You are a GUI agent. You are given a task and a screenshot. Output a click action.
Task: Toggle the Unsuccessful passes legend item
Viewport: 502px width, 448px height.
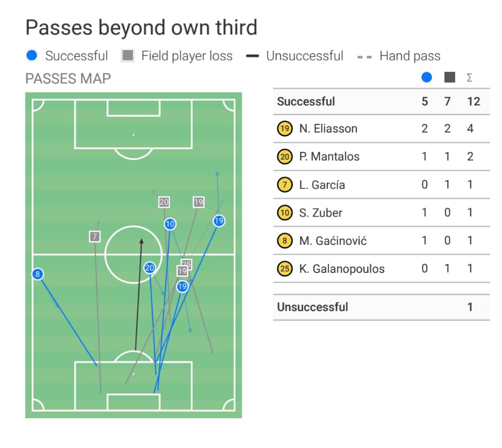click(x=295, y=56)
